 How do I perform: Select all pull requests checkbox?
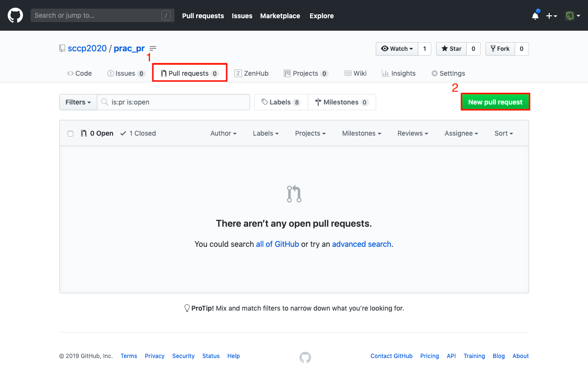70,134
